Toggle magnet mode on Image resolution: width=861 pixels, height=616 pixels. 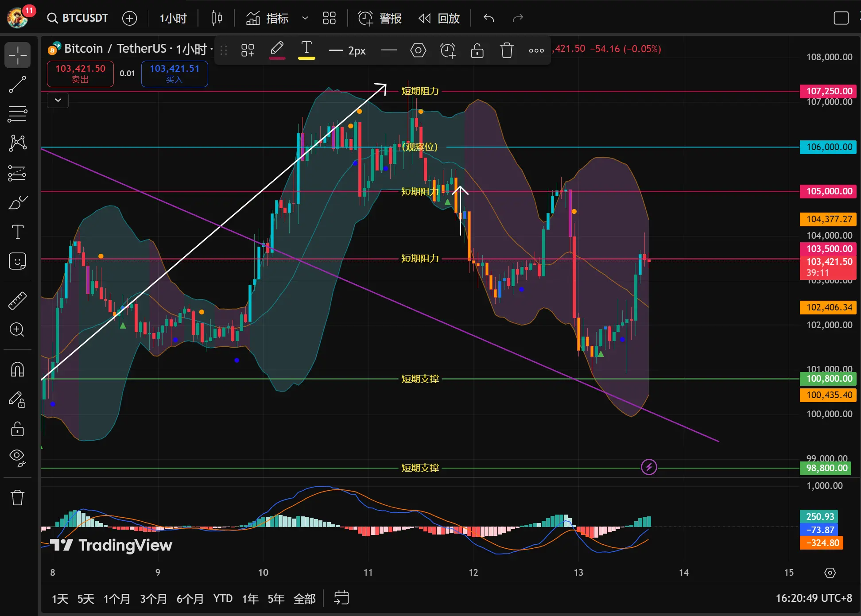coord(18,369)
